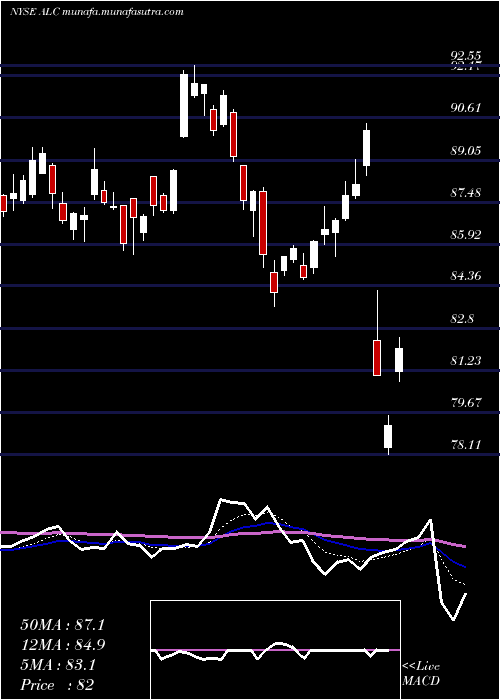Select the 82.8 price level label

coord(462,319)
